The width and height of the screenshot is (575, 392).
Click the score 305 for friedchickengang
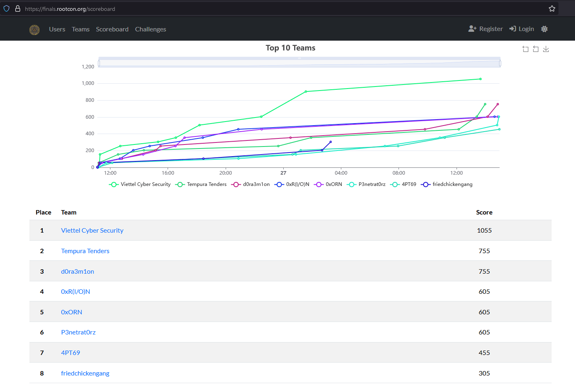click(x=484, y=373)
